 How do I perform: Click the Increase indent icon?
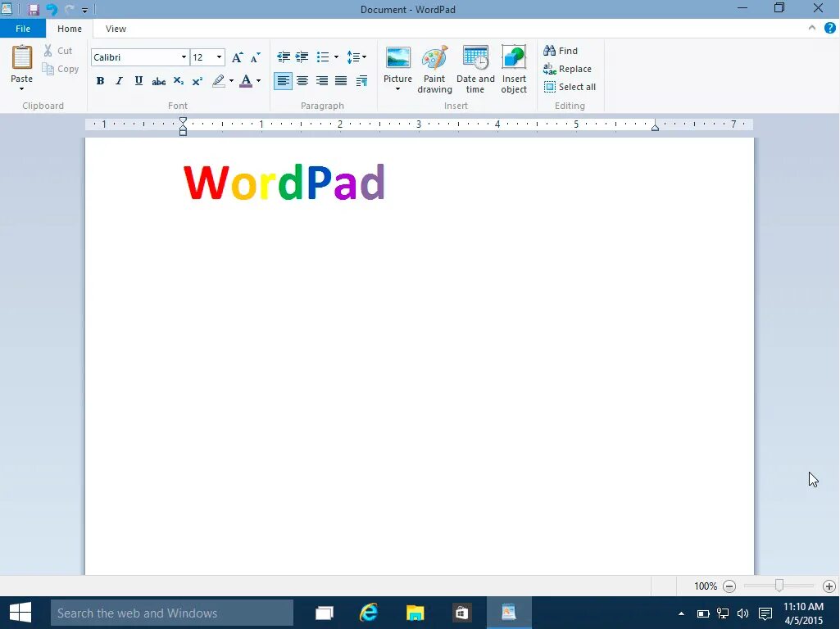point(302,57)
